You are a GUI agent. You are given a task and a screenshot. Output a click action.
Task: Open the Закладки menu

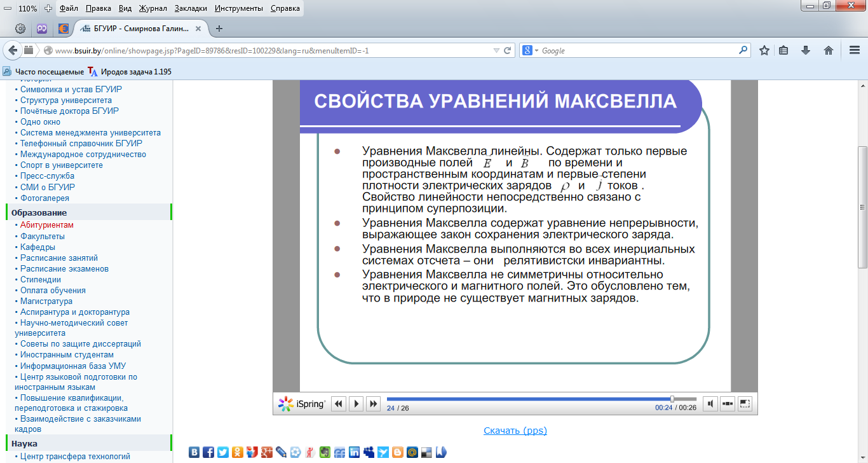pos(192,8)
